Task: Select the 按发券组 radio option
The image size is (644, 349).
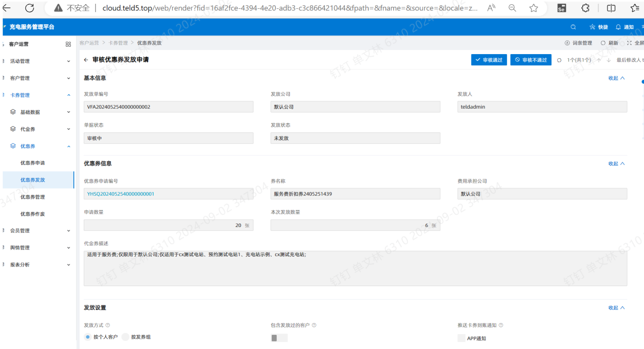Action: tap(125, 337)
